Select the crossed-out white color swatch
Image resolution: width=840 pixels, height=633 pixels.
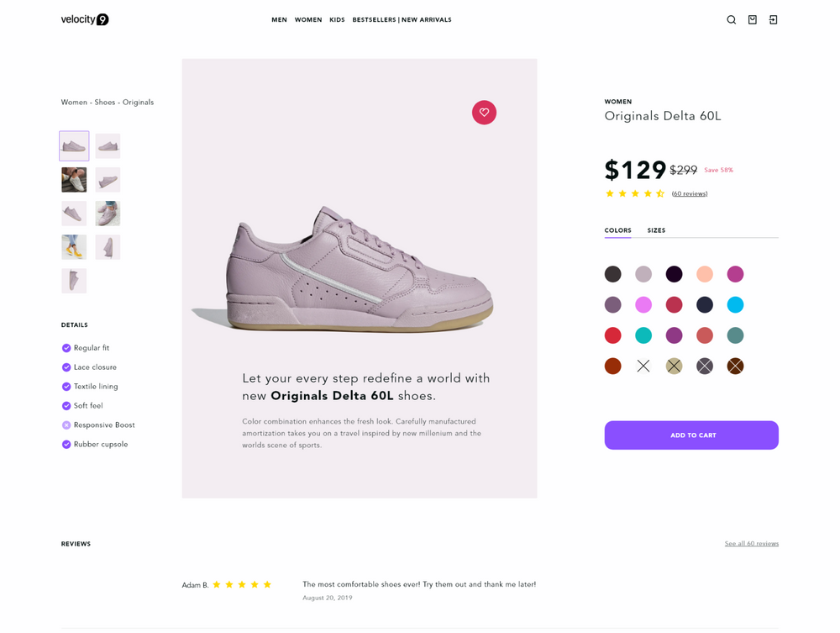[x=643, y=366]
